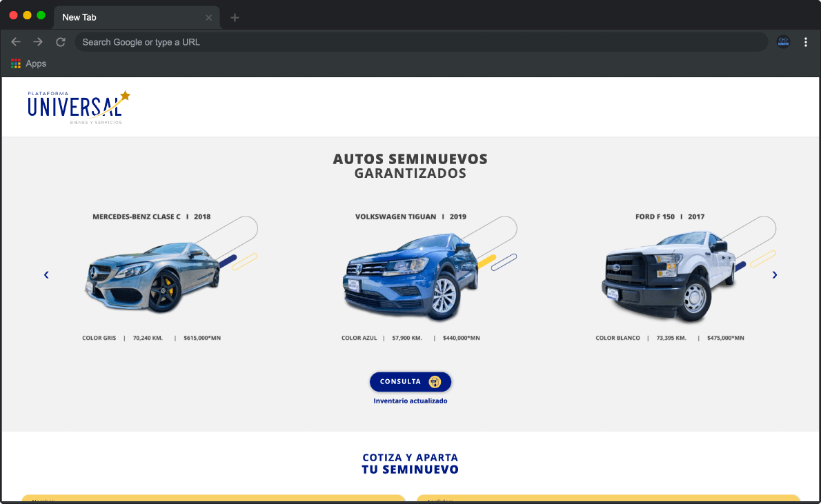The height and width of the screenshot is (504, 821).
Task: Click the Volkswagen Tiguan car image
Action: pyautogui.click(x=412, y=277)
